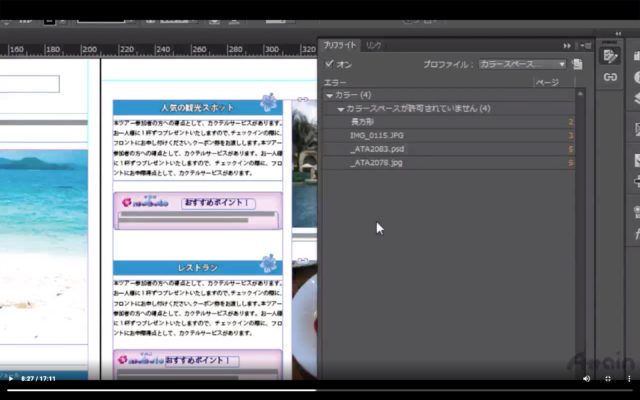Click the horizontal ruler at 240 mark
The height and width of the screenshot is (400, 640).
point(162,50)
